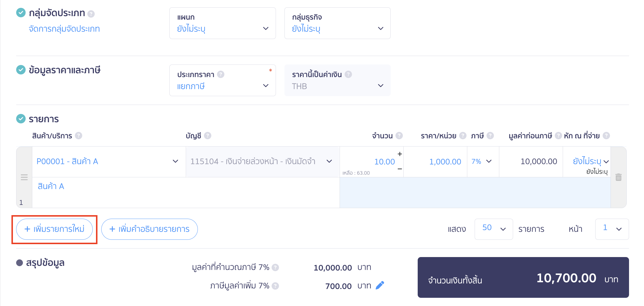Click checkmark icon of กลุ่มจัดประเภท section
The width and height of the screenshot is (644, 306).
click(x=21, y=13)
